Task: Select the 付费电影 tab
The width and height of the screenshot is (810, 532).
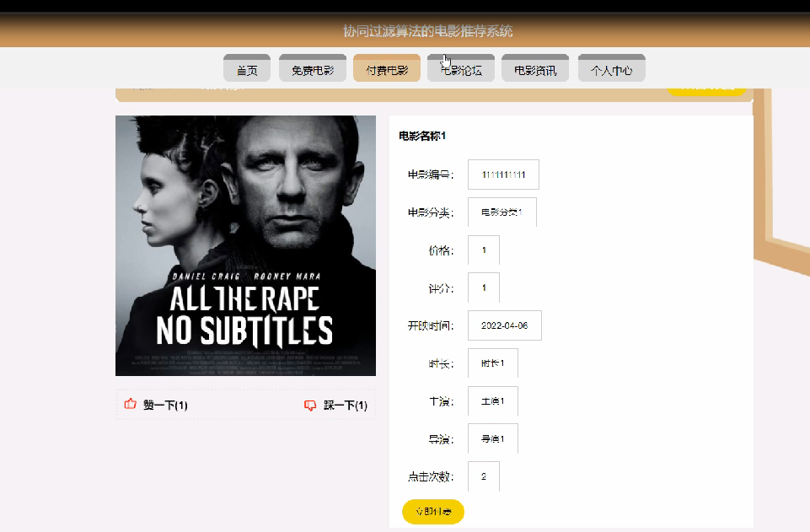Action: tap(387, 68)
